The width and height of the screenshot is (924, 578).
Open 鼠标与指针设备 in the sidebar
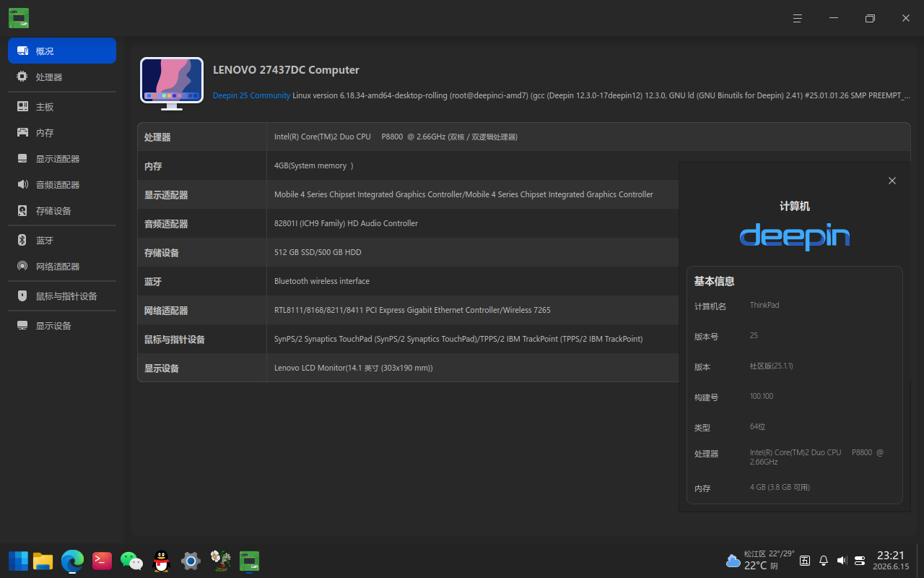coord(62,296)
